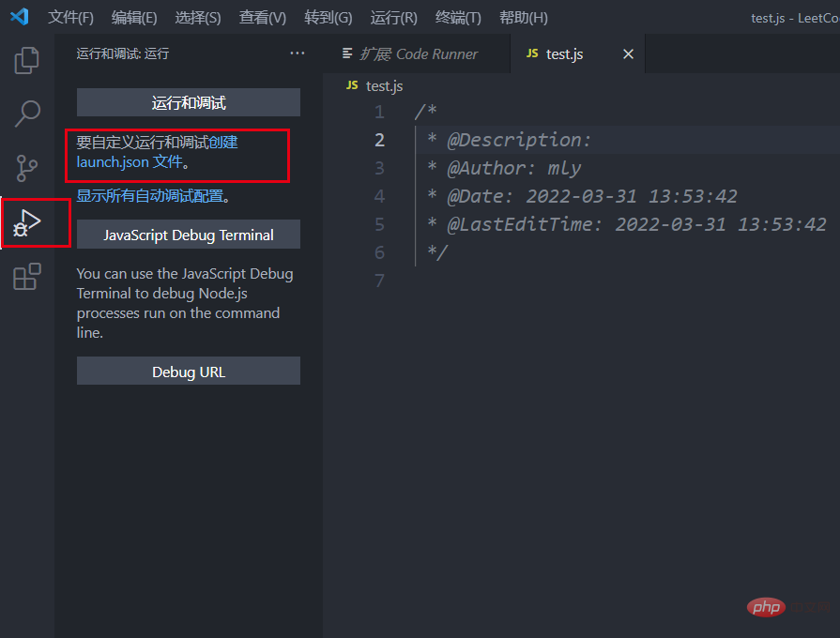
Task: Open the 编辑(E) menu
Action: point(134,18)
